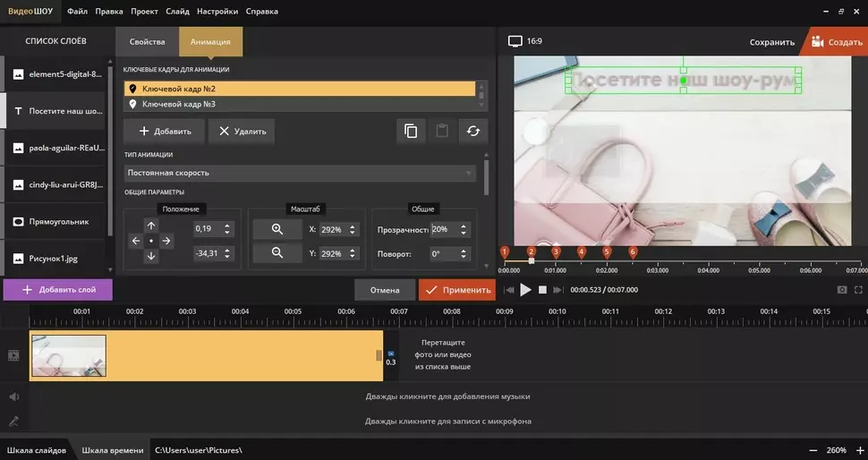Increase the transparency value stepper
The height and width of the screenshot is (460, 868).
click(x=463, y=226)
